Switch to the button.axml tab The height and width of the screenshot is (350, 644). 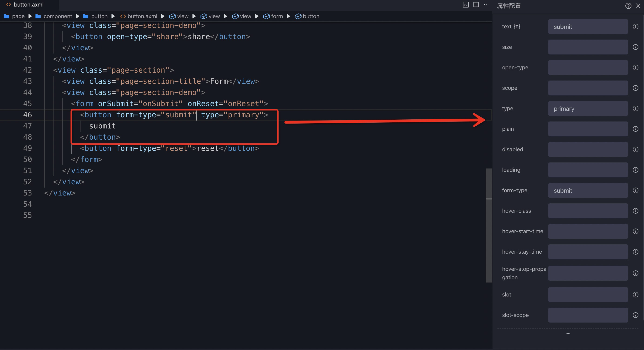29,4
